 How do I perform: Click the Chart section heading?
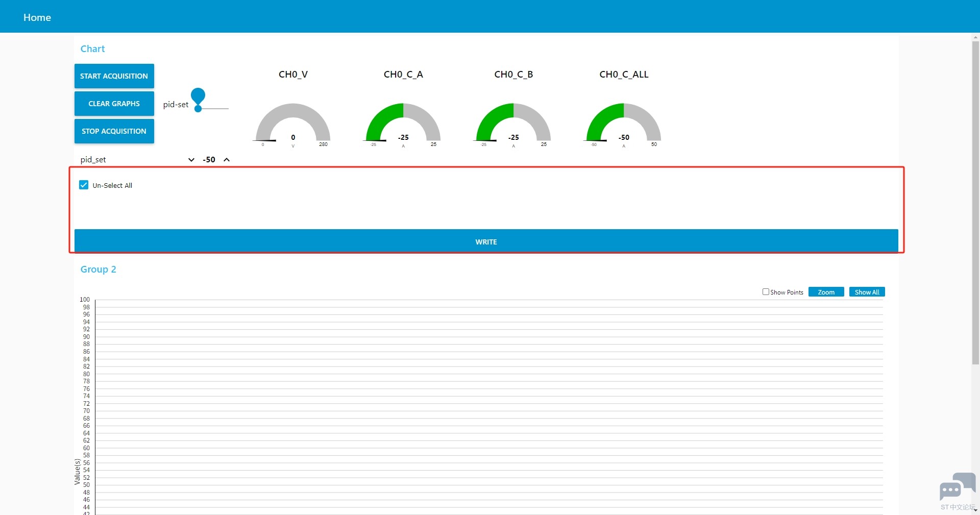92,49
